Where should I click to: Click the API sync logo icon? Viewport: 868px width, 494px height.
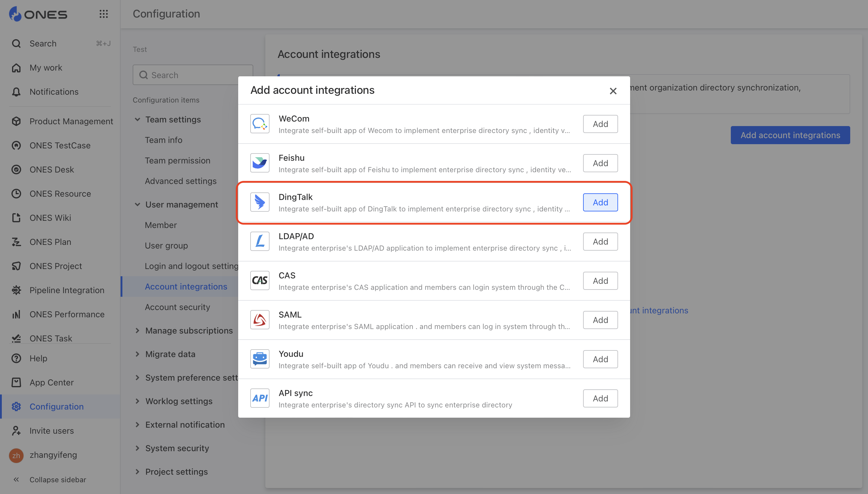coord(260,398)
